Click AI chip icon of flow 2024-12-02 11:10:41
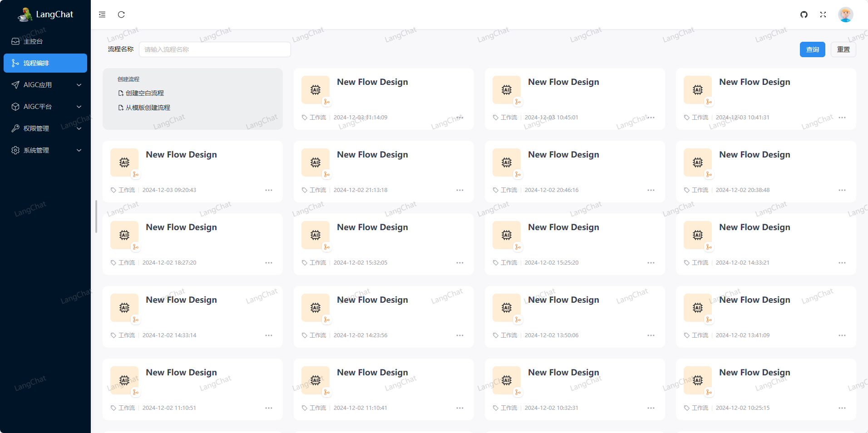This screenshot has height=433, width=868. coord(316,380)
